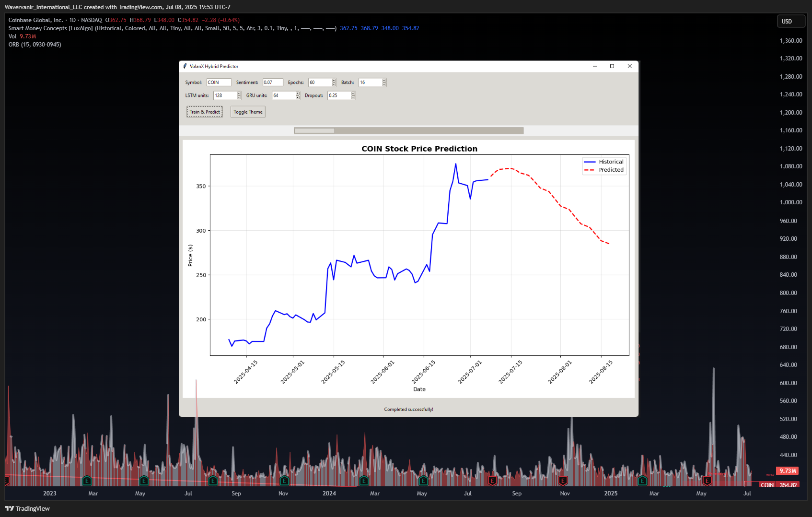The height and width of the screenshot is (517, 812).
Task: Click the 'Vol 9.73M' indicator label
Action: point(22,36)
